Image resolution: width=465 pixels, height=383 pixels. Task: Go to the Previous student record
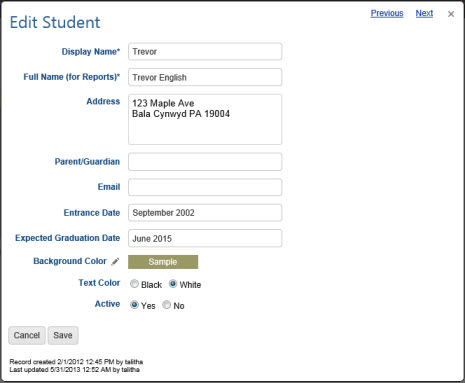click(x=387, y=13)
